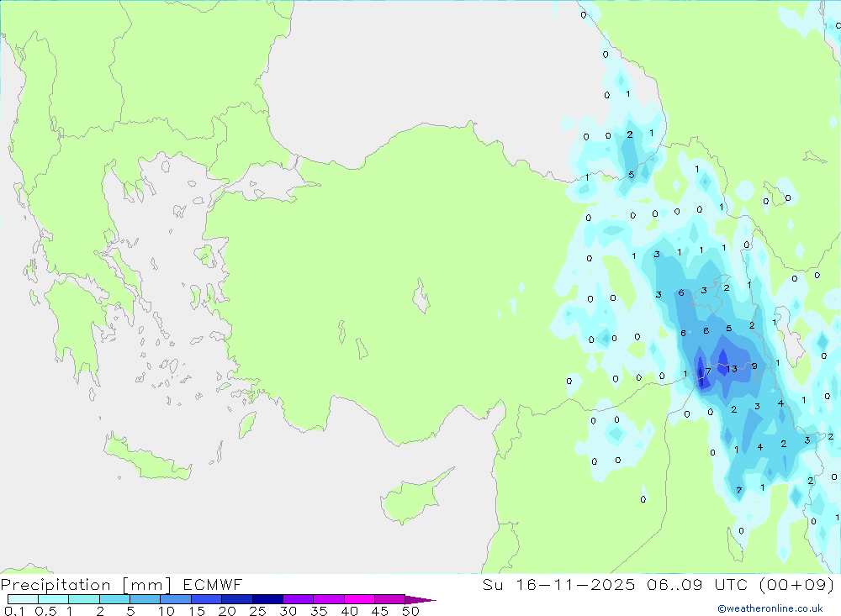The image size is (841, 616).
Task: Click the '(00+09)' forecast offset text
Action: click(797, 584)
